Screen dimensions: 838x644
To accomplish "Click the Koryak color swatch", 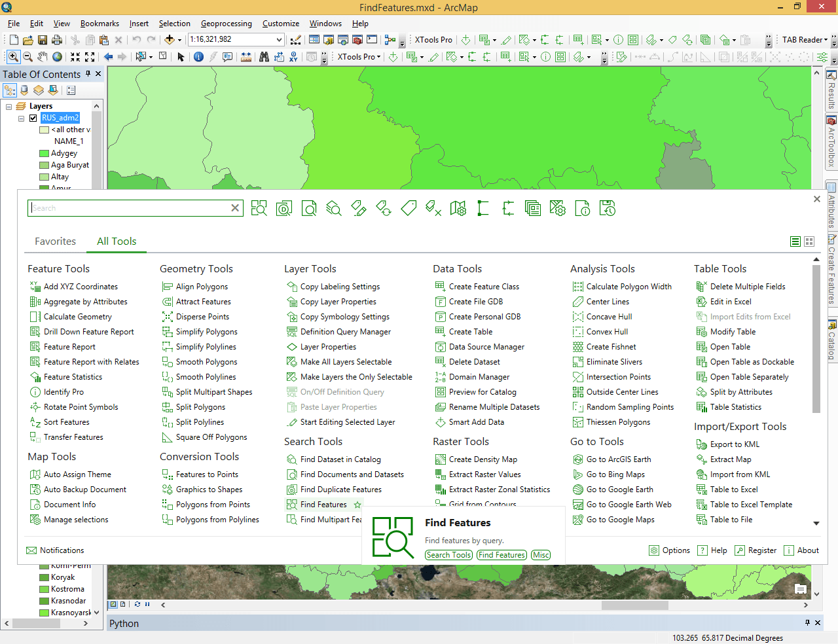I will (x=45, y=577).
